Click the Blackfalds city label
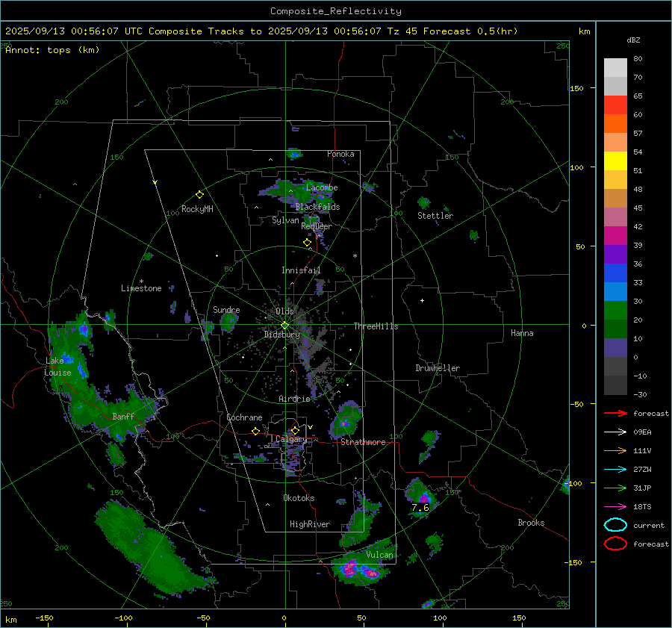This screenshot has height=628, width=672. (x=317, y=207)
